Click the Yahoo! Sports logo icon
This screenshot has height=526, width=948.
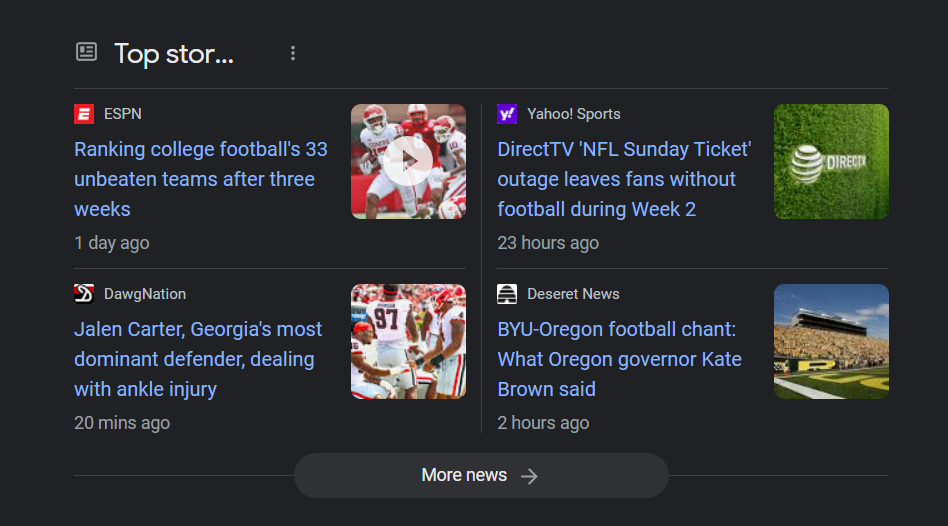click(507, 114)
